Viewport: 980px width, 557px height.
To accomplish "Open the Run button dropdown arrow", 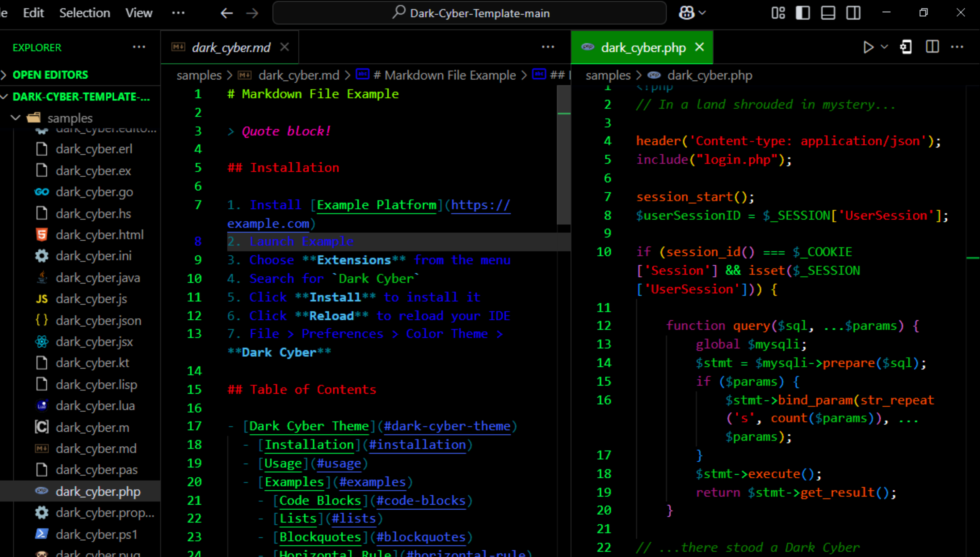I will pyautogui.click(x=884, y=47).
